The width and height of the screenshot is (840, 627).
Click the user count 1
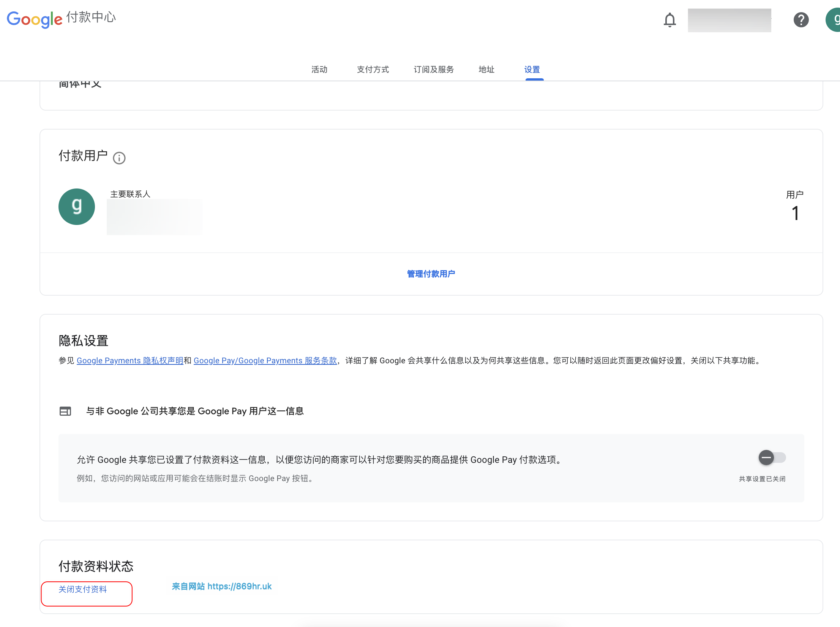[x=795, y=213]
